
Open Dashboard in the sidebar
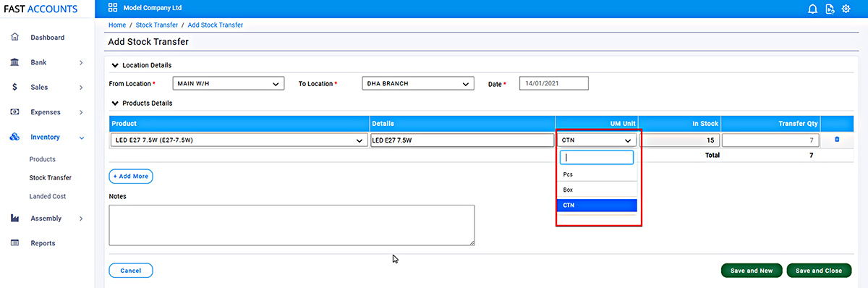[47, 37]
